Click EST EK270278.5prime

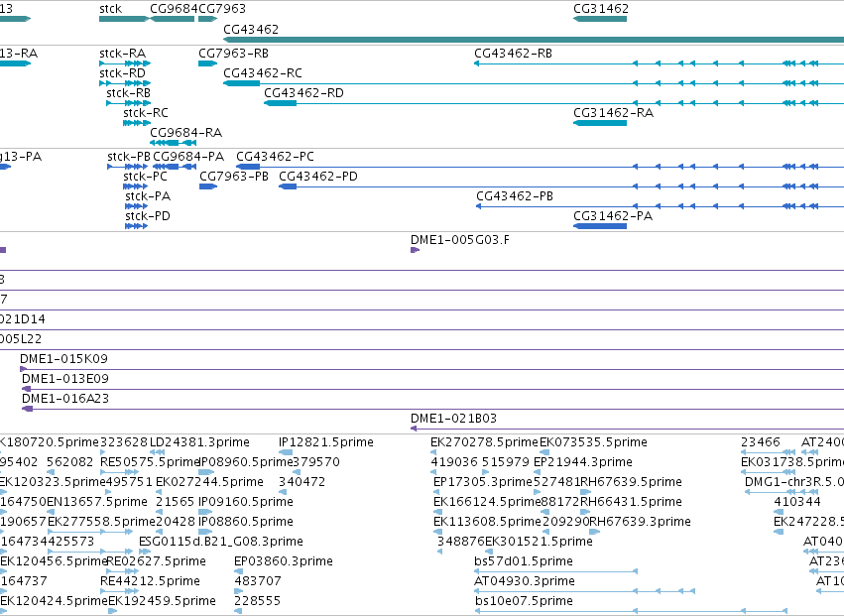[484, 442]
